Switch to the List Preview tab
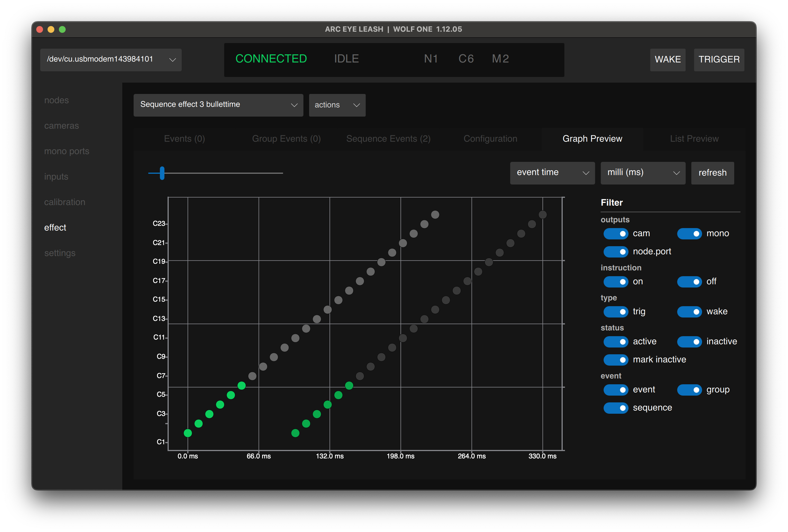The image size is (788, 532). (x=694, y=139)
